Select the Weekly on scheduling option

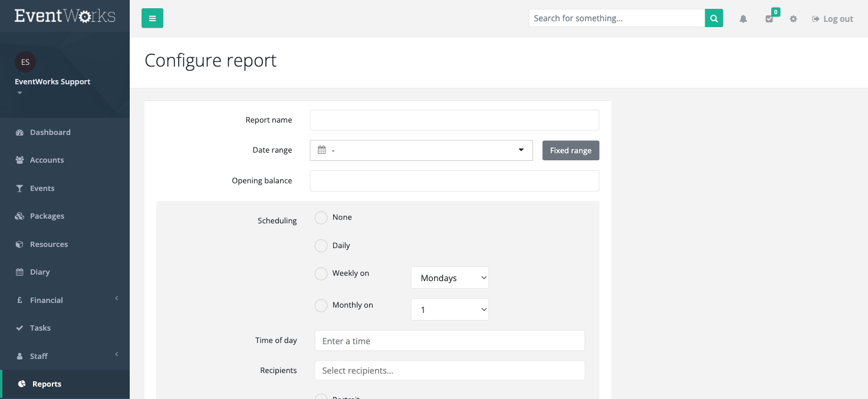(321, 273)
